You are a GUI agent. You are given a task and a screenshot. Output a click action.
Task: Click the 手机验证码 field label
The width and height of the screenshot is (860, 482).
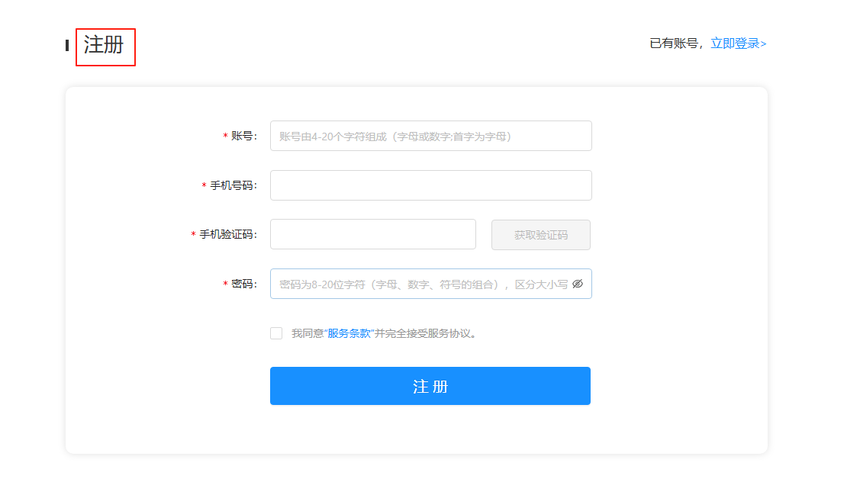(x=228, y=235)
